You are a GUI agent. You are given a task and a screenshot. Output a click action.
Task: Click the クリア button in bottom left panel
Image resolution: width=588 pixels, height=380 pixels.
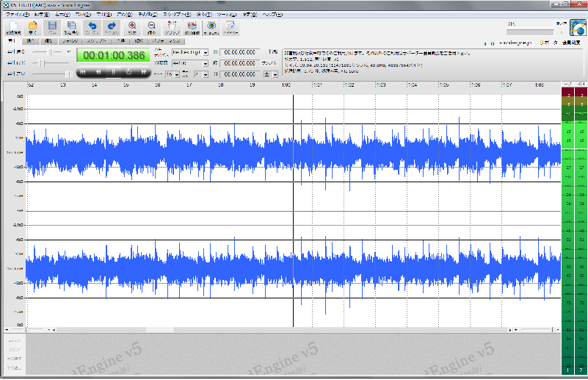click(15, 350)
